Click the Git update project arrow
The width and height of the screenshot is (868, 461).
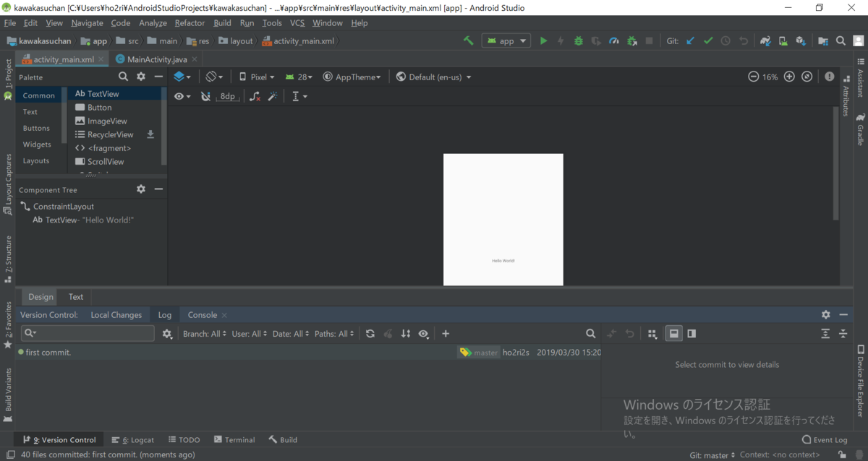click(x=690, y=41)
